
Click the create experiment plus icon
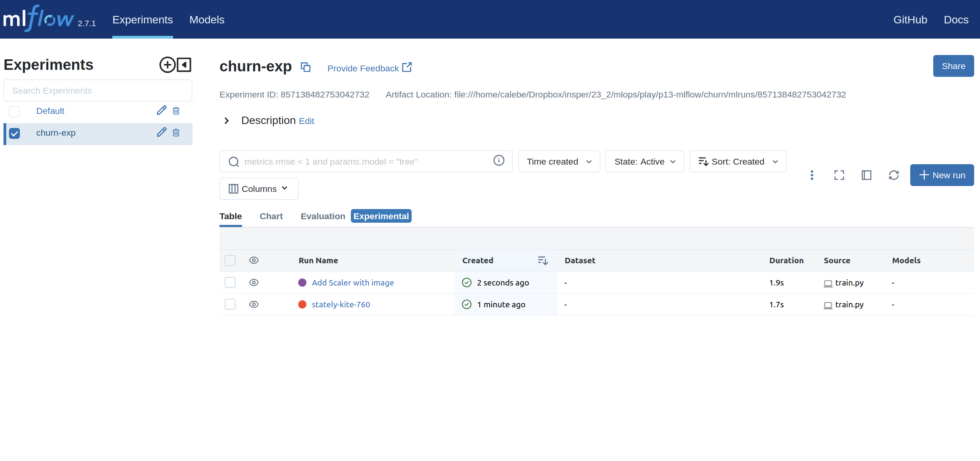pos(167,65)
